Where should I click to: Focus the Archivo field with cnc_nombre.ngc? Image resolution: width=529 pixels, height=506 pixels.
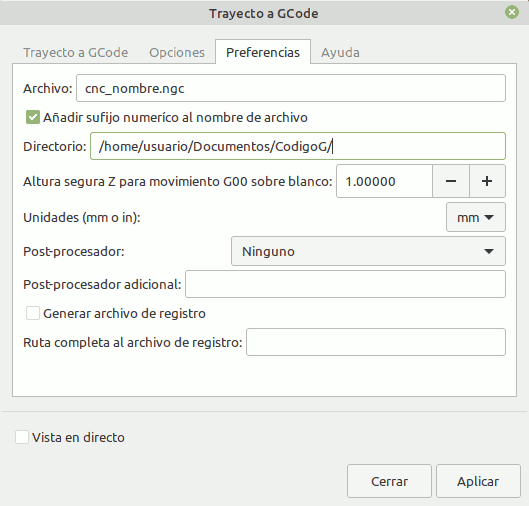[291, 88]
